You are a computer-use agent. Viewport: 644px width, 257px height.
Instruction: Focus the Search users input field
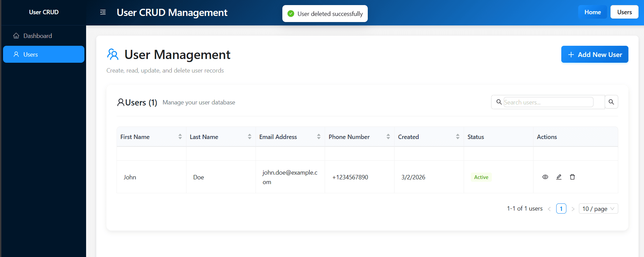coord(548,102)
